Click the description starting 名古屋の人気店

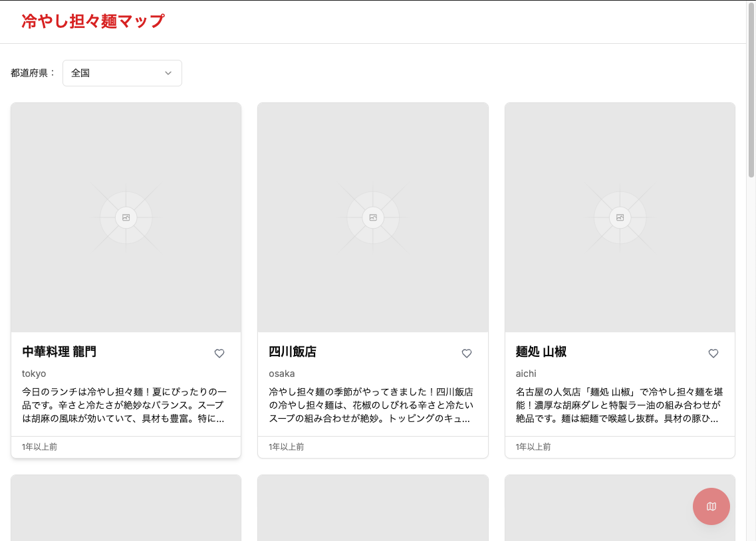pyautogui.click(x=619, y=405)
